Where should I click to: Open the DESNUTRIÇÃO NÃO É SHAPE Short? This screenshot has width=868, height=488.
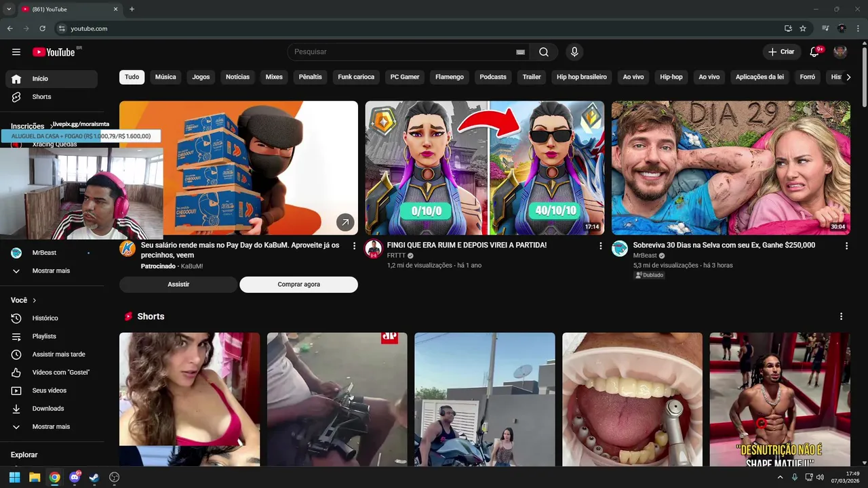pyautogui.click(x=780, y=399)
